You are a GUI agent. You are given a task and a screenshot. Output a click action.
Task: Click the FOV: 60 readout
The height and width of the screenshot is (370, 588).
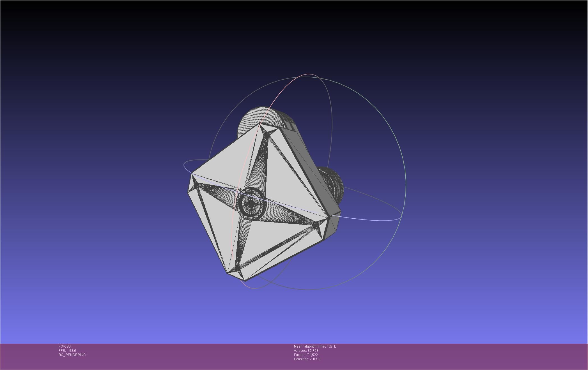[65, 346]
